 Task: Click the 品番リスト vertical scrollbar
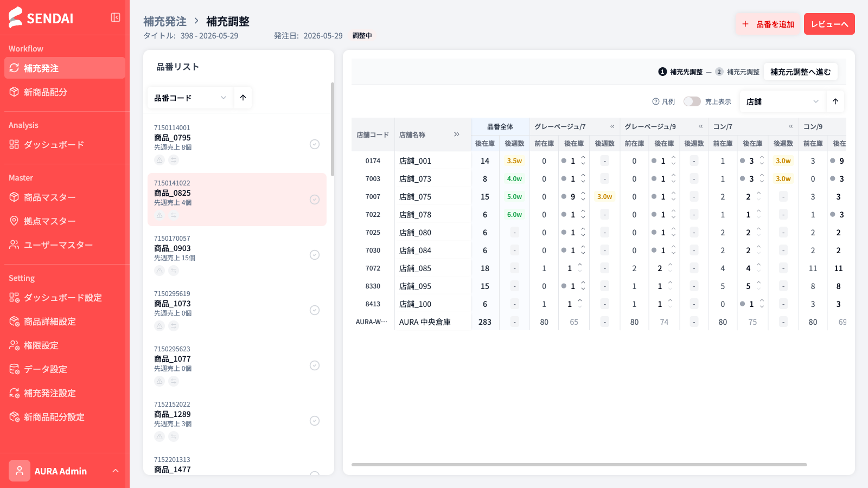coord(333,129)
